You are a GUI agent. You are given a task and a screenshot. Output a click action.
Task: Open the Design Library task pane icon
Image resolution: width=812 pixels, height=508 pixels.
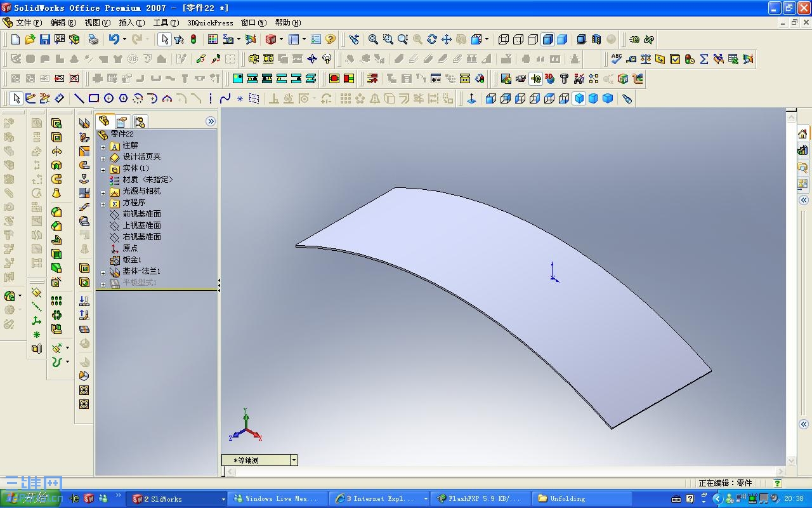click(x=803, y=150)
